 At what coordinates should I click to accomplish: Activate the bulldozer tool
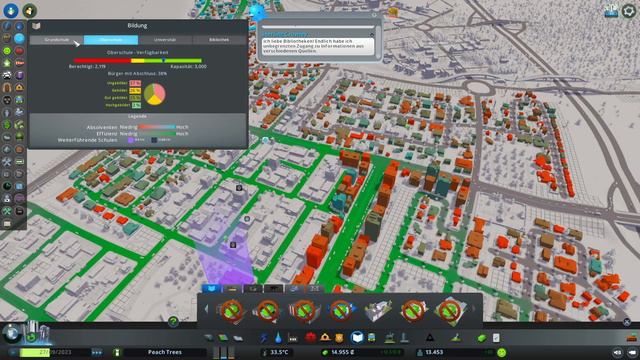tap(632, 337)
